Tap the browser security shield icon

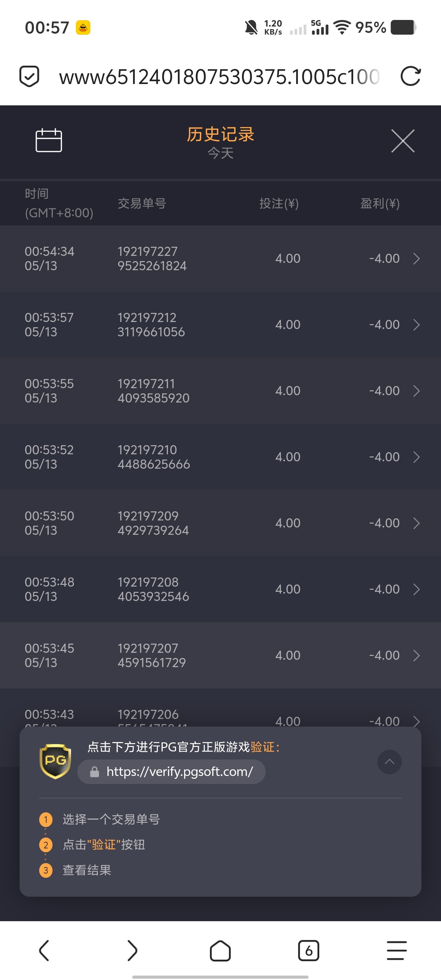tap(29, 76)
